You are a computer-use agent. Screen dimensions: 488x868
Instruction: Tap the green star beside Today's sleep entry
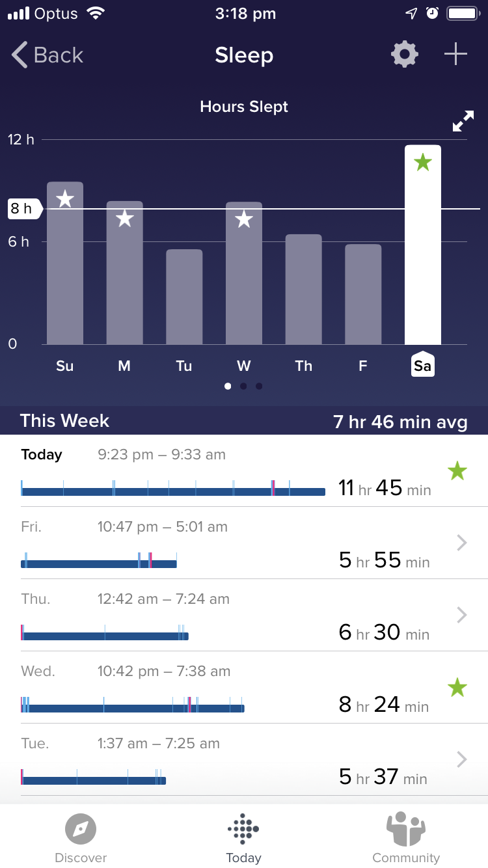pos(457,471)
